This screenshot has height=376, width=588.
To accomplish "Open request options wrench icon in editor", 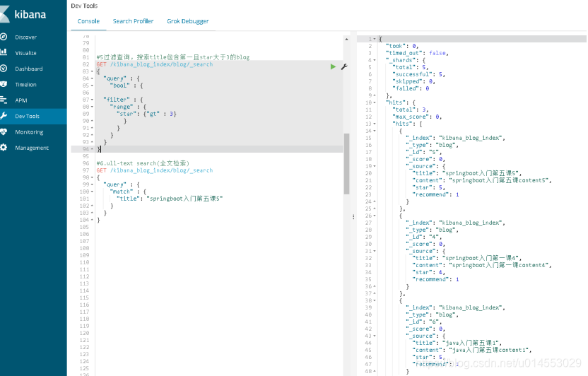I will click(x=344, y=66).
